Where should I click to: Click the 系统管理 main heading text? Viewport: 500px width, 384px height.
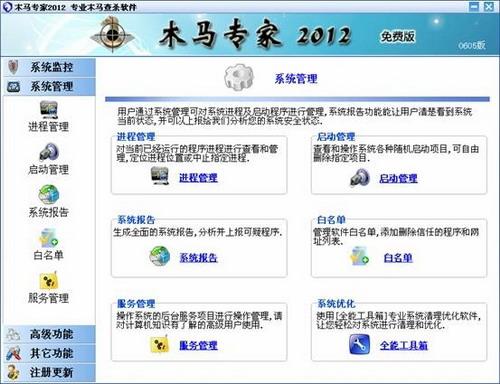[296, 79]
